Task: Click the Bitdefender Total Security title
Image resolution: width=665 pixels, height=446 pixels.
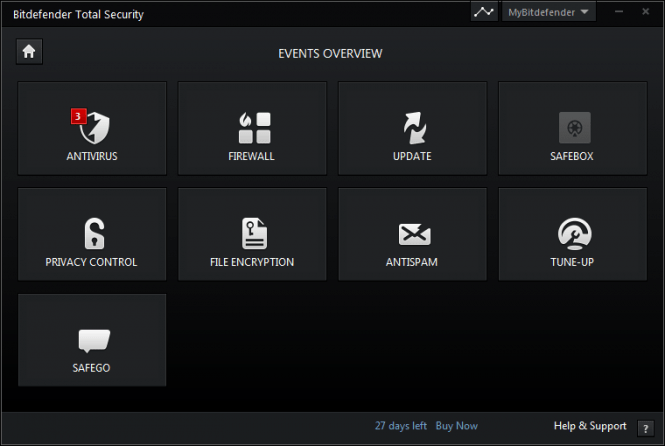Action: [x=78, y=14]
